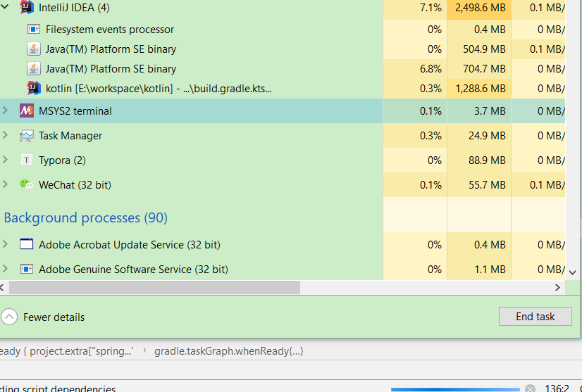Expand the Typora (2) process group
The image size is (582, 392).
pos(5,160)
